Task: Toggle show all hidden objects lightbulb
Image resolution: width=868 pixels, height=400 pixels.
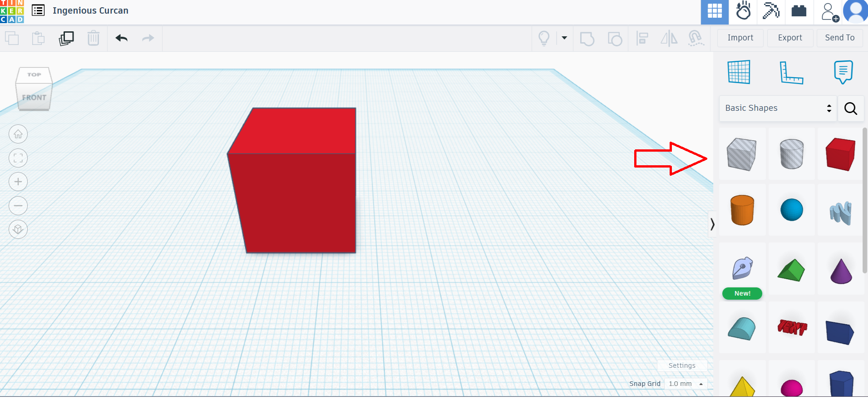Action: 544,38
